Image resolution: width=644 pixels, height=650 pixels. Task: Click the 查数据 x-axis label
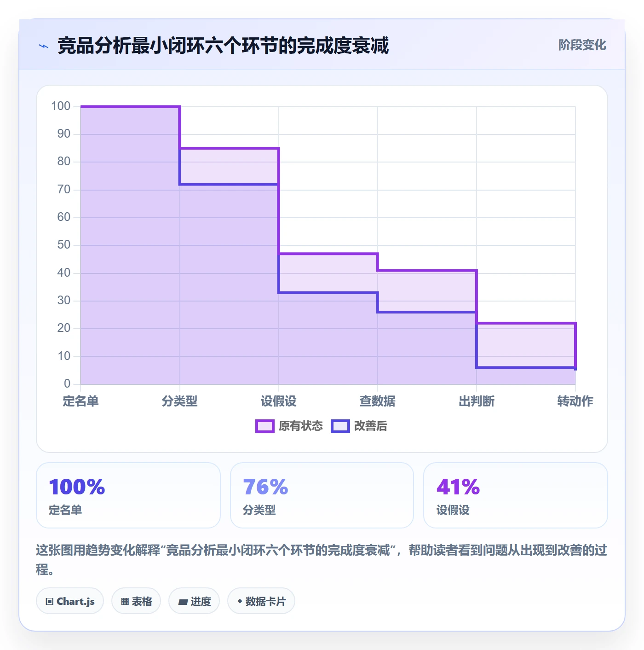click(378, 401)
